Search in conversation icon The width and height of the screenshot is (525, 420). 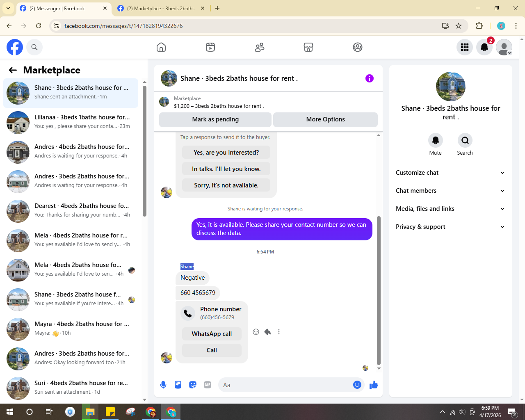[x=465, y=140]
